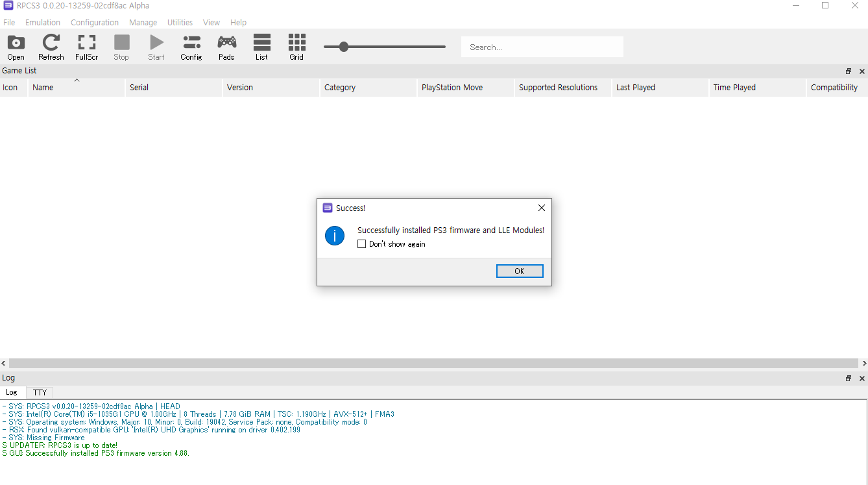Open the Configuration menu

pyautogui.click(x=95, y=22)
